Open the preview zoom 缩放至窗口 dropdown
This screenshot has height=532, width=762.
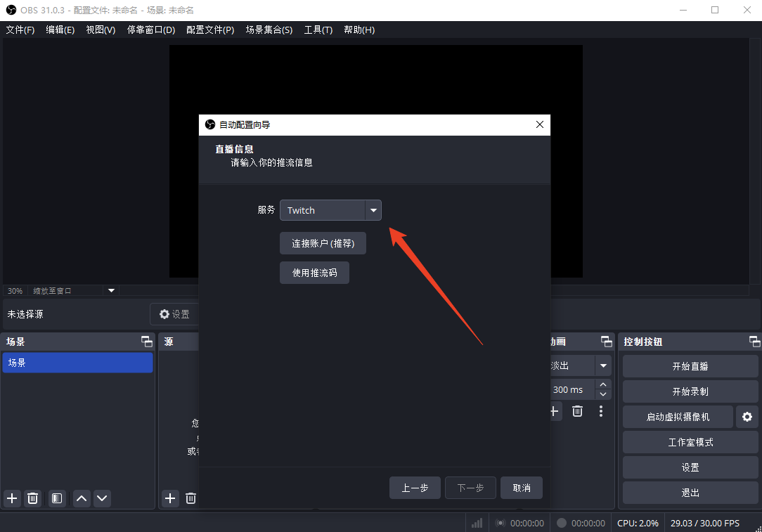coord(110,290)
